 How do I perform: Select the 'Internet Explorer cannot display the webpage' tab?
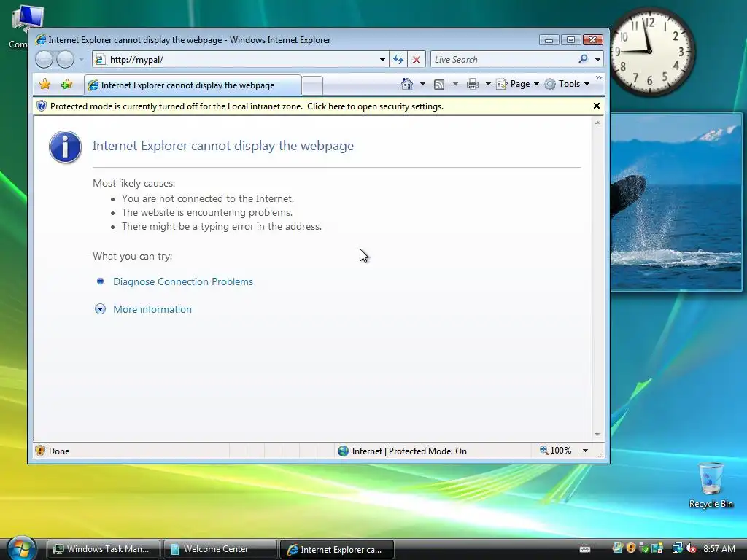[193, 85]
